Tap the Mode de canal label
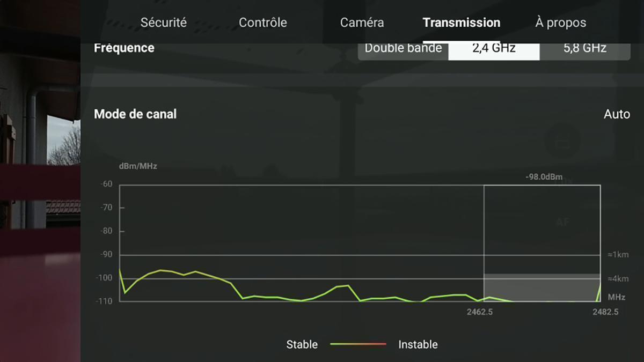The width and height of the screenshot is (644, 362). point(135,114)
